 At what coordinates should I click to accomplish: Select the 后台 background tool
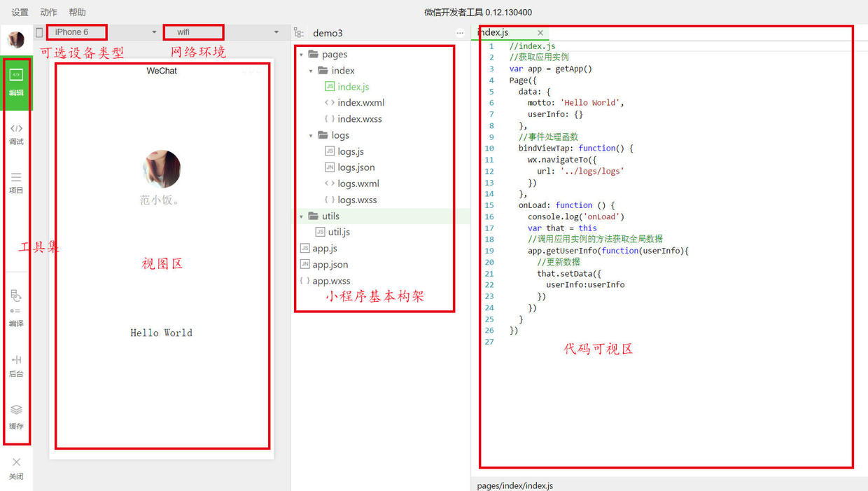point(16,366)
